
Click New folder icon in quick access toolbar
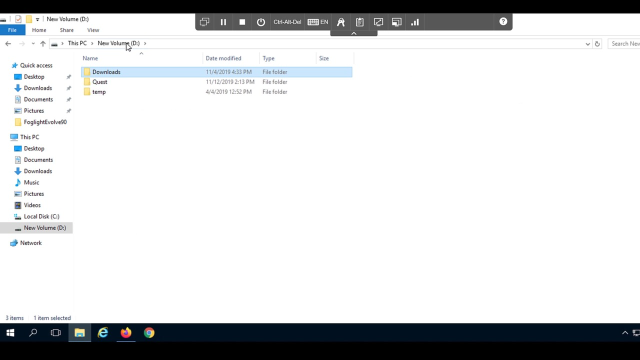coord(29,19)
